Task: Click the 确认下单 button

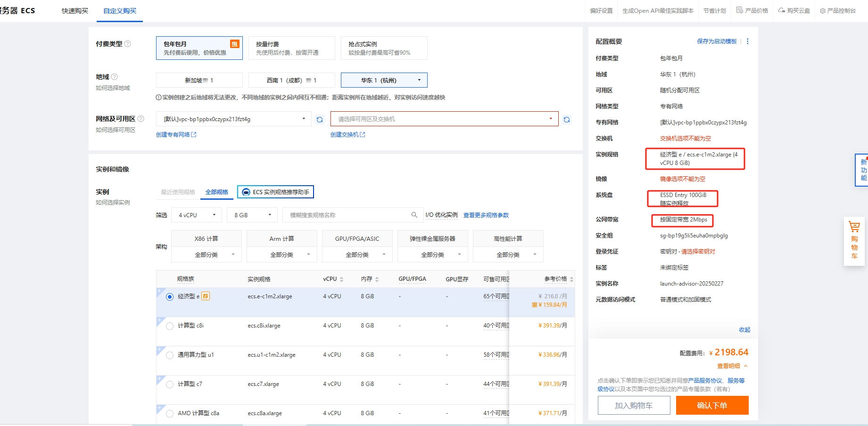Action: point(712,405)
